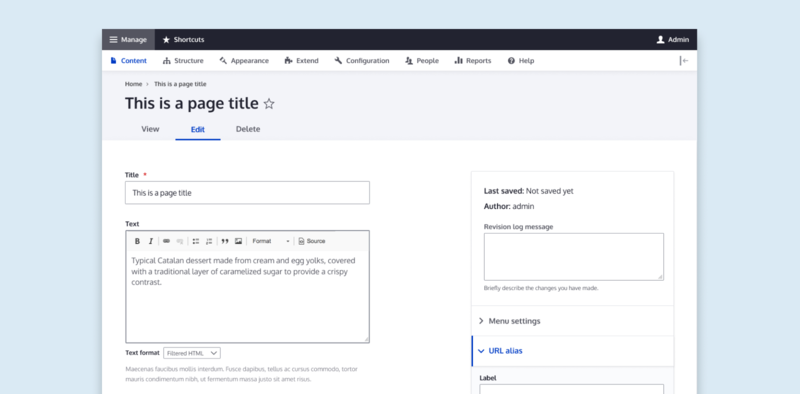Image resolution: width=800 pixels, height=394 pixels.
Task: Switch to the Delete tab
Action: pos(248,129)
